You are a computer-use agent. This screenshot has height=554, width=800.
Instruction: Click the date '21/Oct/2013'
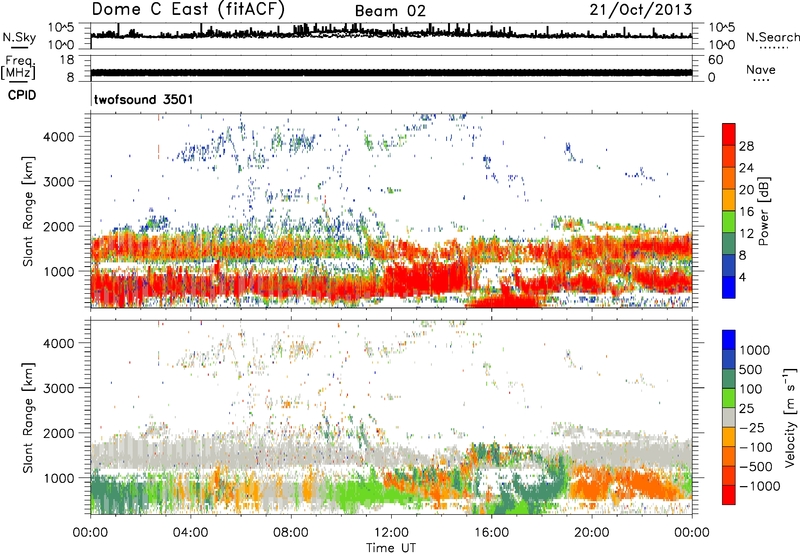click(641, 10)
